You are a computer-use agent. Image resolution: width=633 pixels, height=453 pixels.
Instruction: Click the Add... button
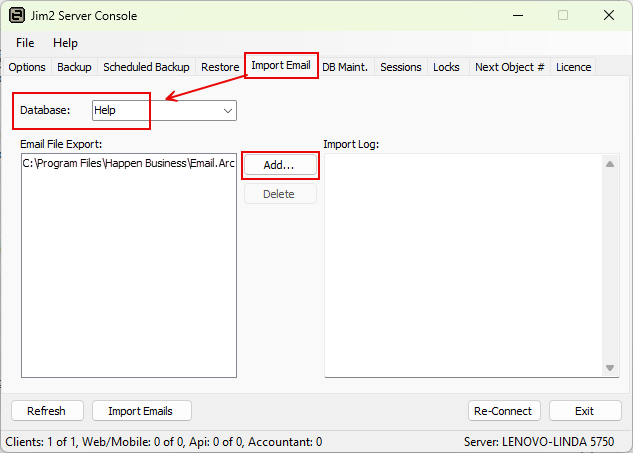pyautogui.click(x=280, y=165)
